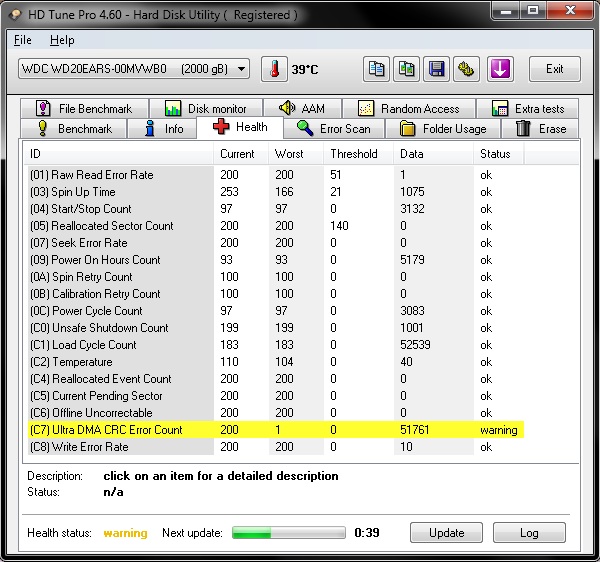Viewport: 600px width, 562px height.
Task: Select the Seek Error Rate row
Action: pyautogui.click(x=276, y=243)
